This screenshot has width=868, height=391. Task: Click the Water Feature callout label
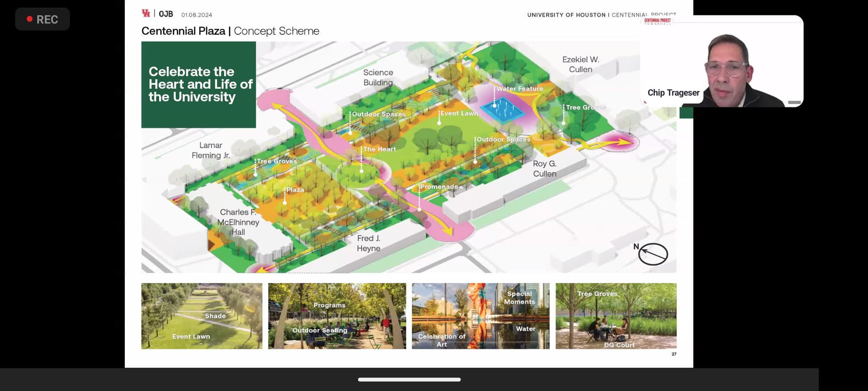tap(520, 89)
